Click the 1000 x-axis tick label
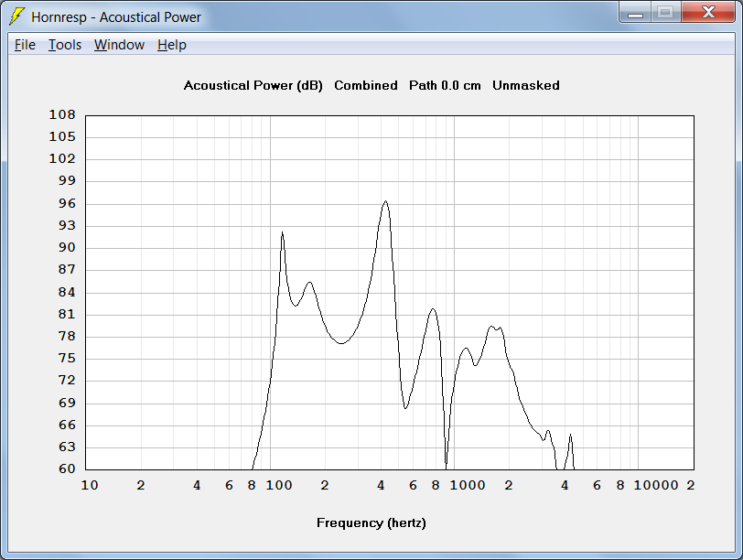 468,485
